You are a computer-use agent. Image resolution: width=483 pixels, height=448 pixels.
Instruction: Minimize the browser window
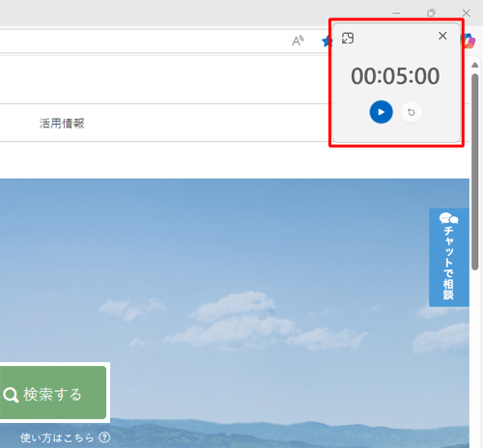(x=396, y=14)
